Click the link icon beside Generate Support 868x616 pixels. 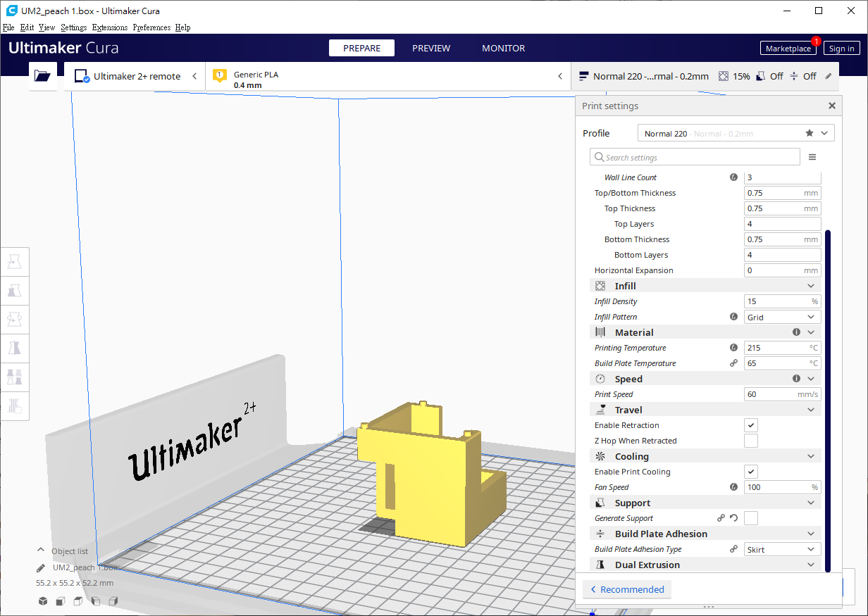(x=721, y=518)
